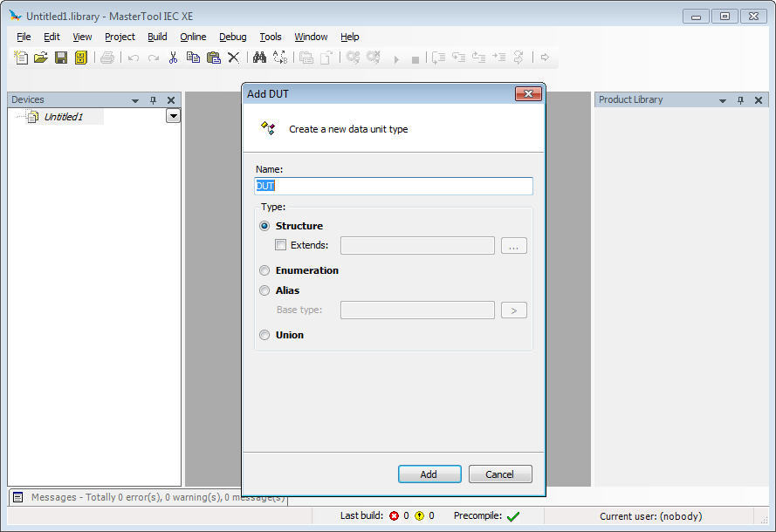Open the Project menu

pos(120,37)
